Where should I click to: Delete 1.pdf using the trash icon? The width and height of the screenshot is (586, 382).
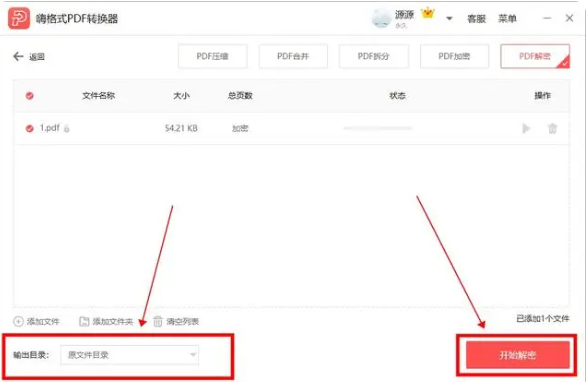pos(552,129)
